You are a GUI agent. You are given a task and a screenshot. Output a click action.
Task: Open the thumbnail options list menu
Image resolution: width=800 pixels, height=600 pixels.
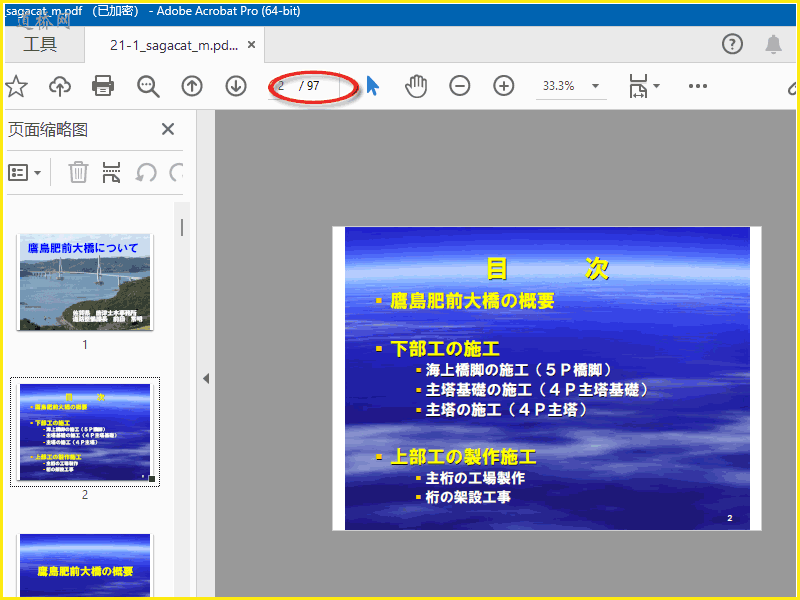coord(24,173)
